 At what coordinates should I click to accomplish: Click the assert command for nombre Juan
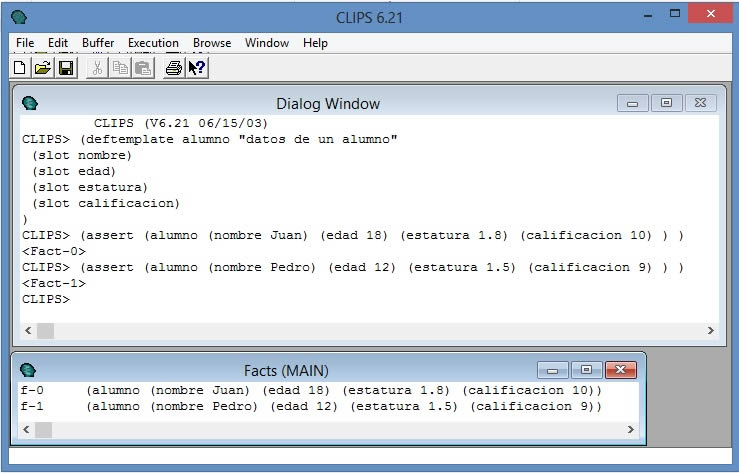[x=353, y=235]
